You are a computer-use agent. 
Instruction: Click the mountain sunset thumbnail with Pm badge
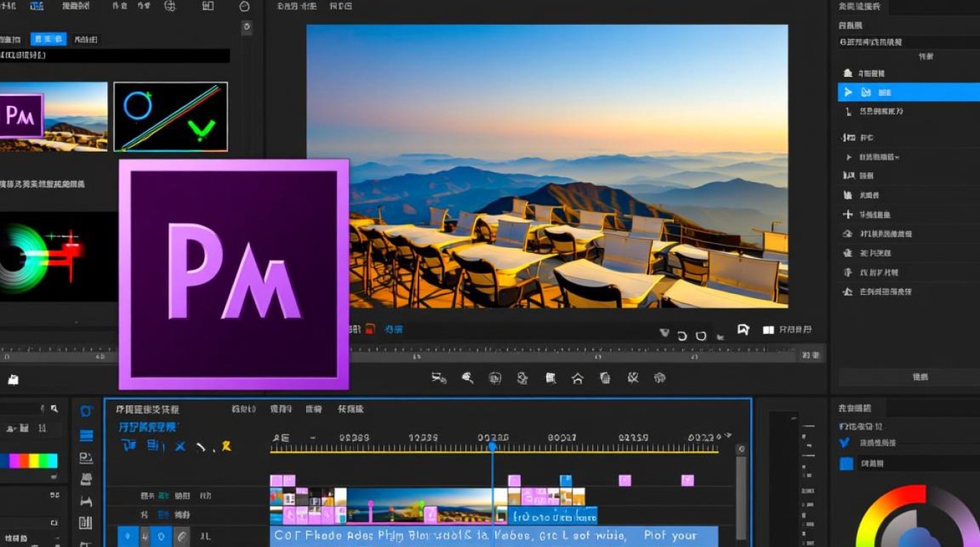pos(53,117)
